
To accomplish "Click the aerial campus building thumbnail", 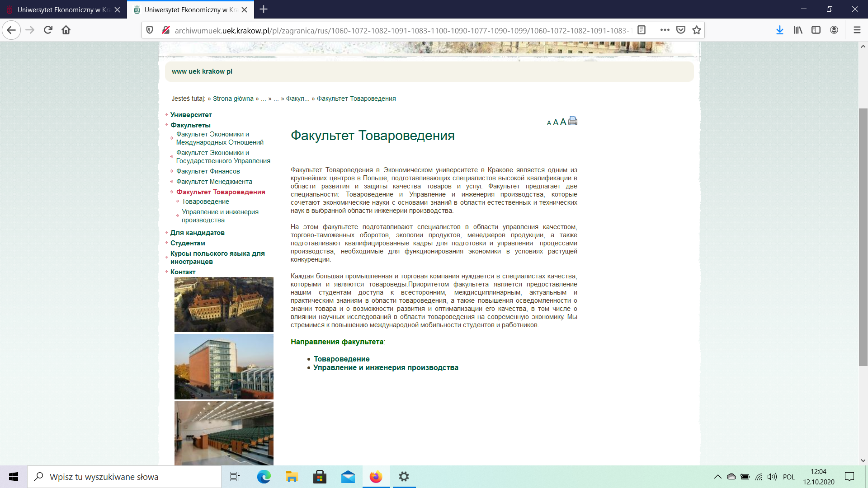I will (224, 305).
